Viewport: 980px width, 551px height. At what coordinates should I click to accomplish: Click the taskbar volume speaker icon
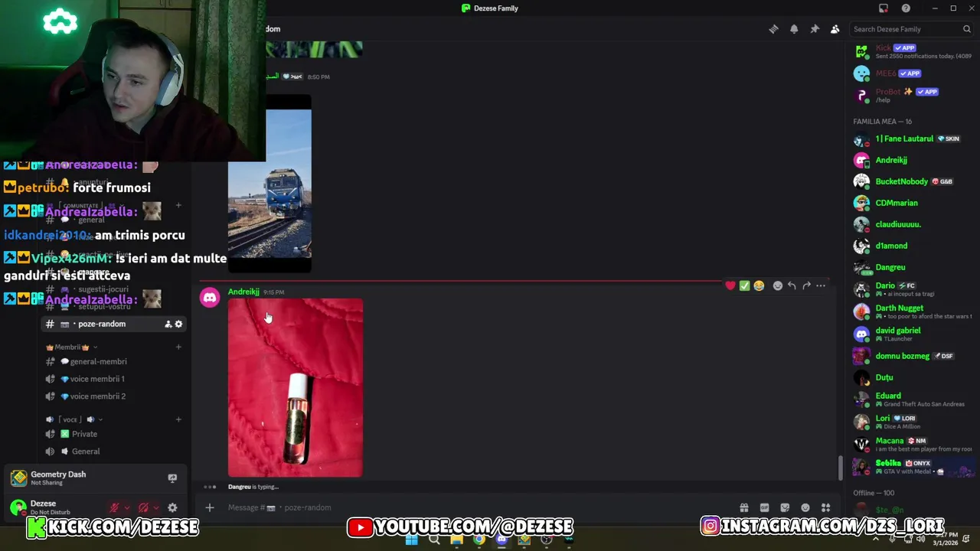pos(920,540)
